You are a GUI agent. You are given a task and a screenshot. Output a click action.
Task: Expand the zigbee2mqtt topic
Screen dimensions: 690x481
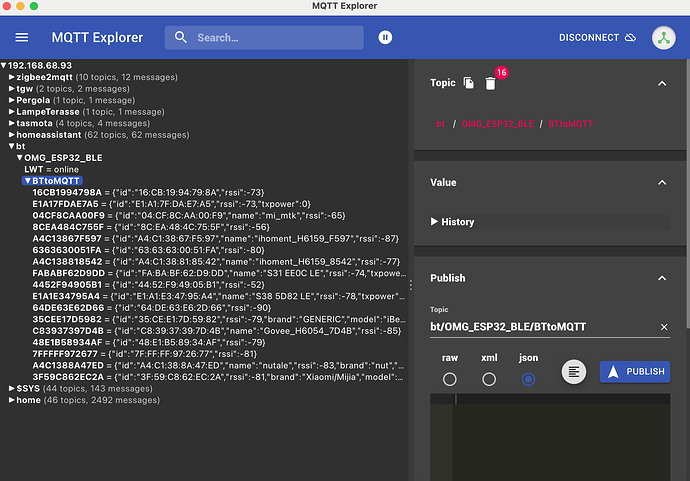click(x=12, y=77)
